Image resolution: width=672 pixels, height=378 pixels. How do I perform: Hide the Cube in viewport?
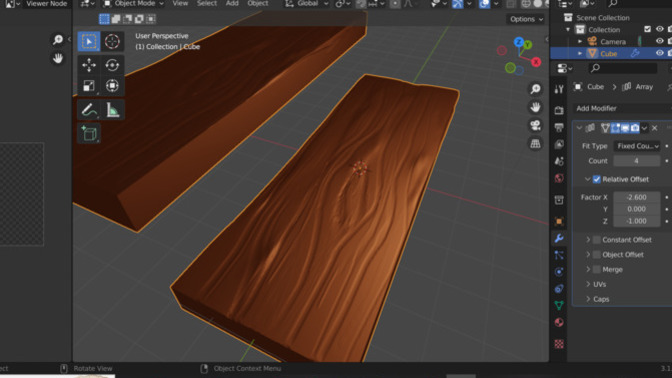pos(660,53)
